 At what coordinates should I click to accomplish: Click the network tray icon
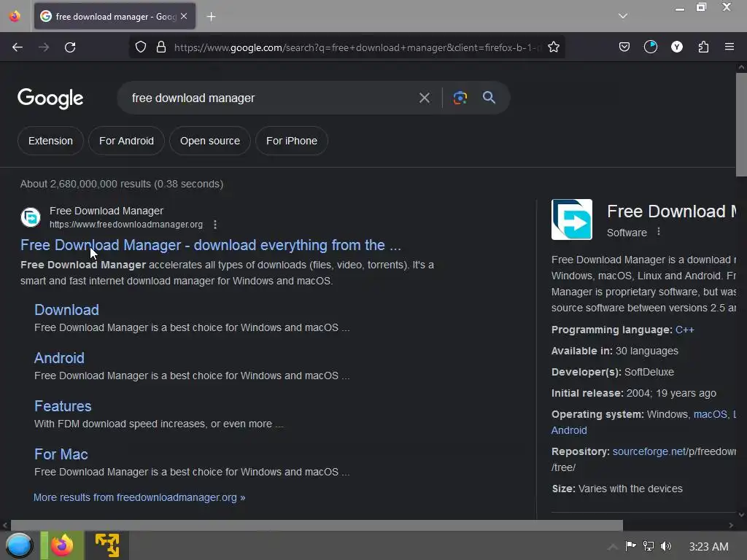(x=649, y=546)
